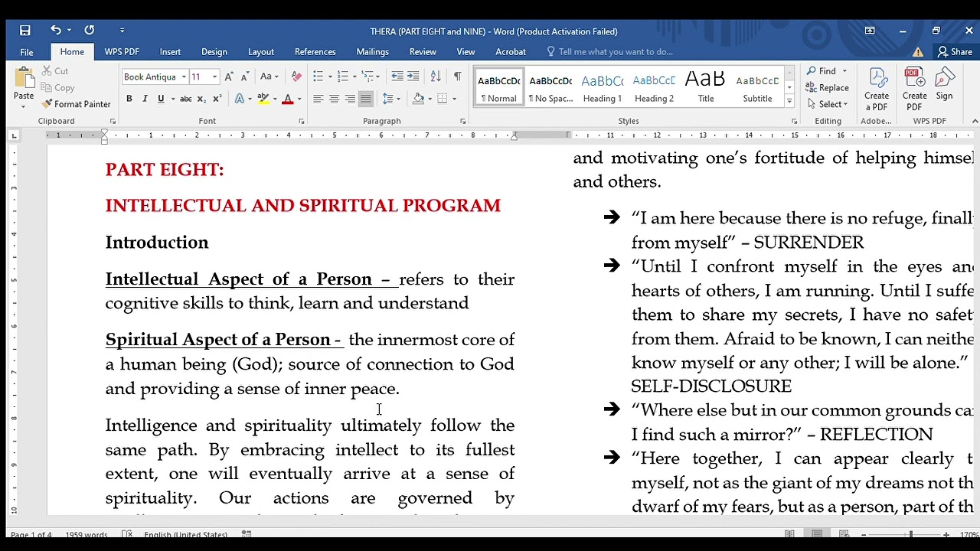Toggle superscript formatting
This screenshot has height=551, width=980.
tap(217, 99)
